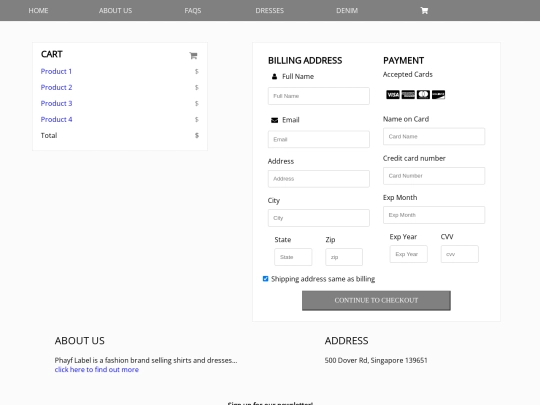Click the 'Credit card number' label
This screenshot has height=405, width=540.
tap(414, 158)
